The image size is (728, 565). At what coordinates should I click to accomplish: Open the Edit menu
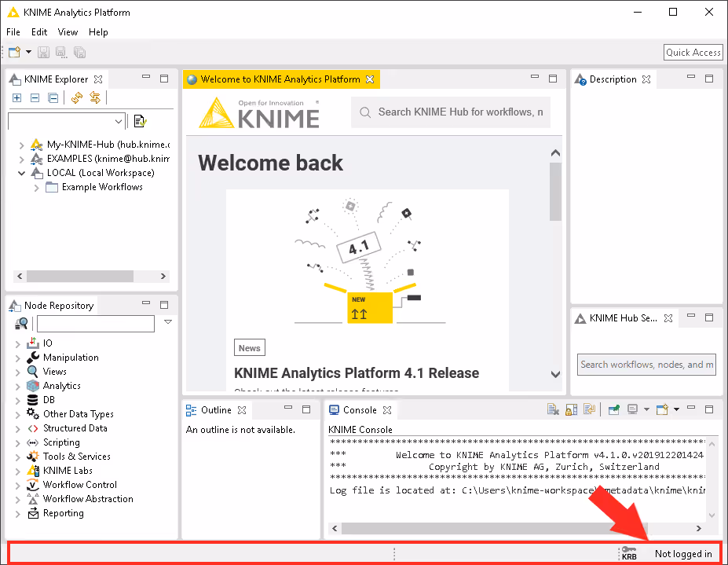pos(39,32)
